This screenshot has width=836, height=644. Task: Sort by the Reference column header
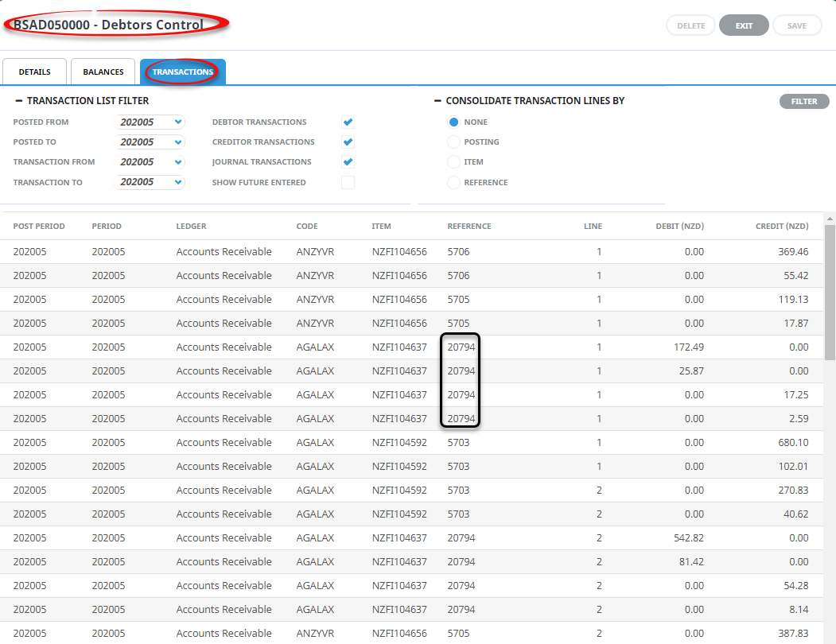[x=469, y=226]
